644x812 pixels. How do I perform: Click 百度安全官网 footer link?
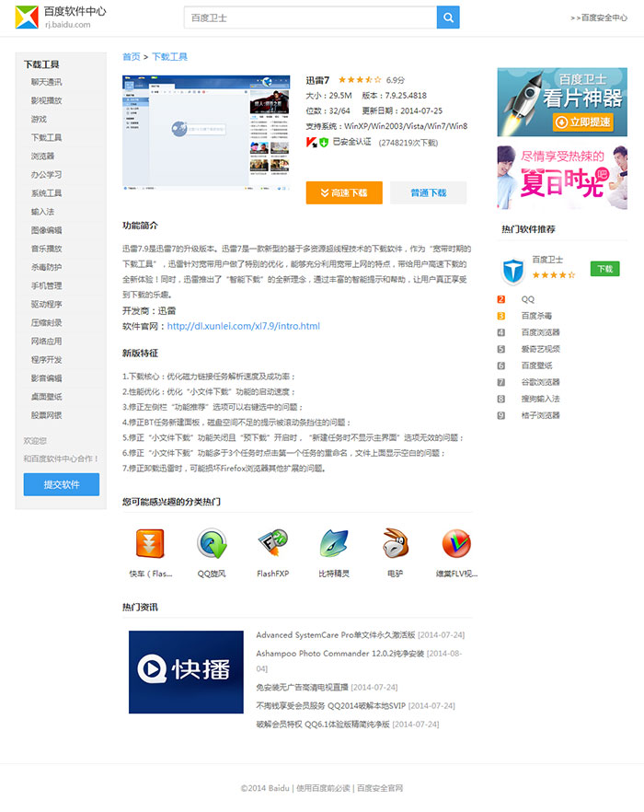click(380, 788)
